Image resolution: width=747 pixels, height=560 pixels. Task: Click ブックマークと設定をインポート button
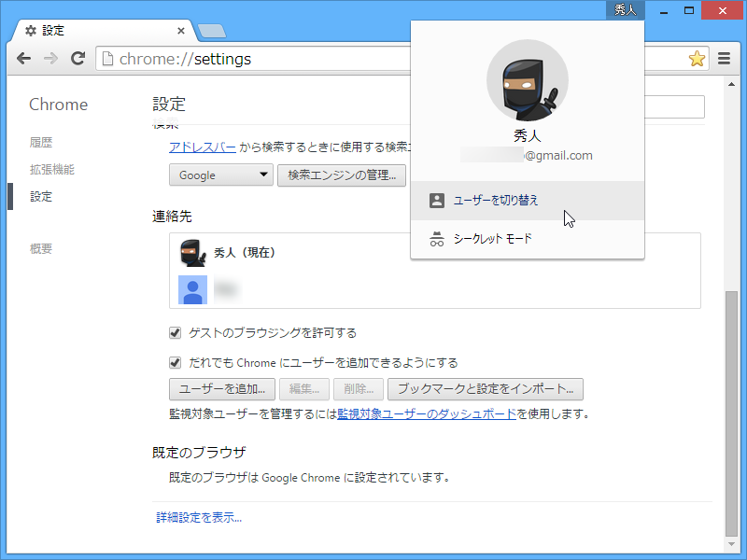pyautogui.click(x=486, y=389)
